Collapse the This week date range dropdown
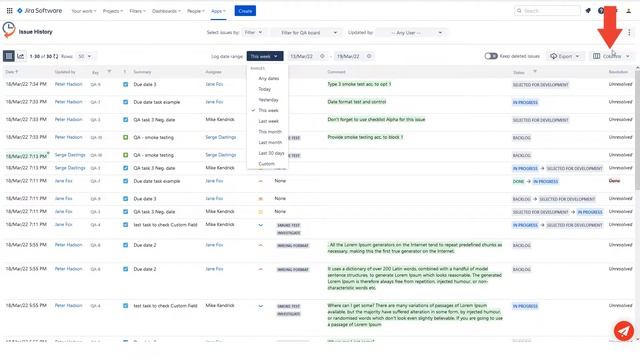This screenshot has height=360, width=640. coord(265,56)
